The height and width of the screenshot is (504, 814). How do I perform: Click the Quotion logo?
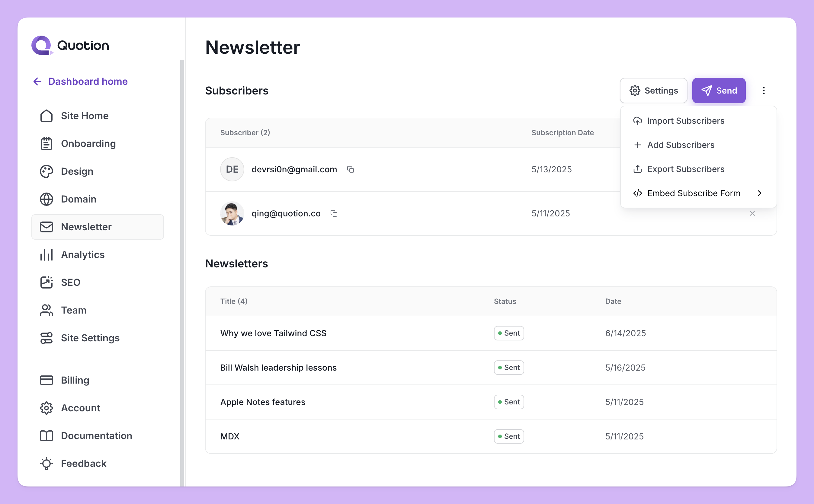click(70, 45)
